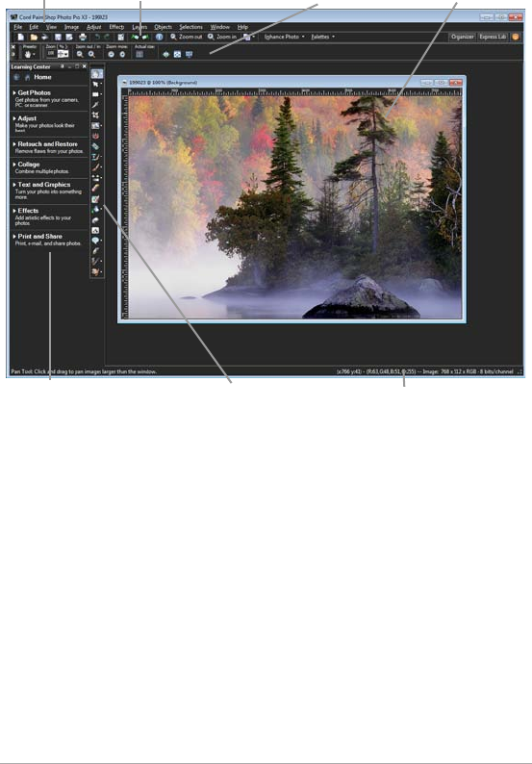
Task: Click the Zoom more minus button
Action: (x=111, y=55)
